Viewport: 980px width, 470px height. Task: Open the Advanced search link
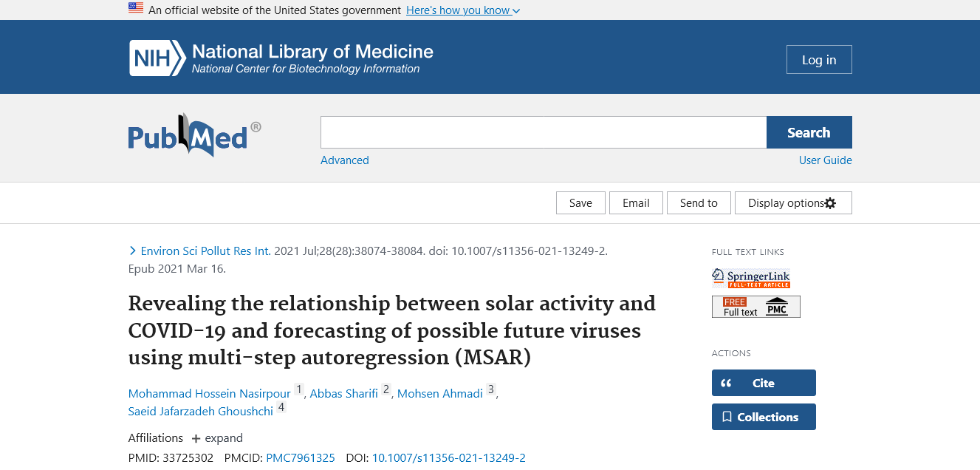point(345,160)
